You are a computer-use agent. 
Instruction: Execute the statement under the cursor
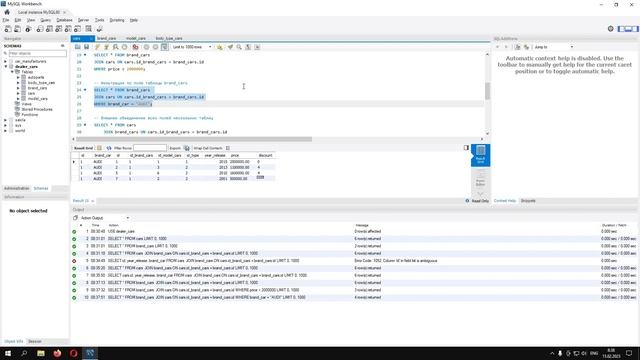point(107,47)
